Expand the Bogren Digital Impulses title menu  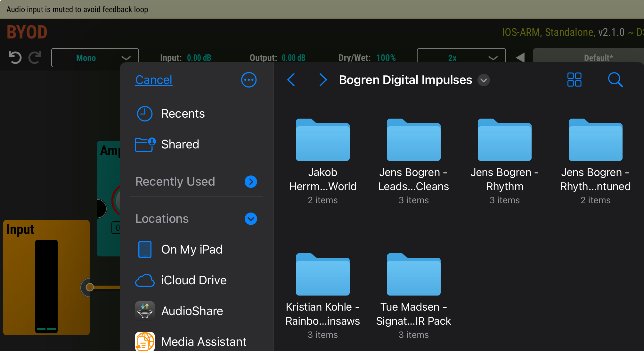point(484,80)
